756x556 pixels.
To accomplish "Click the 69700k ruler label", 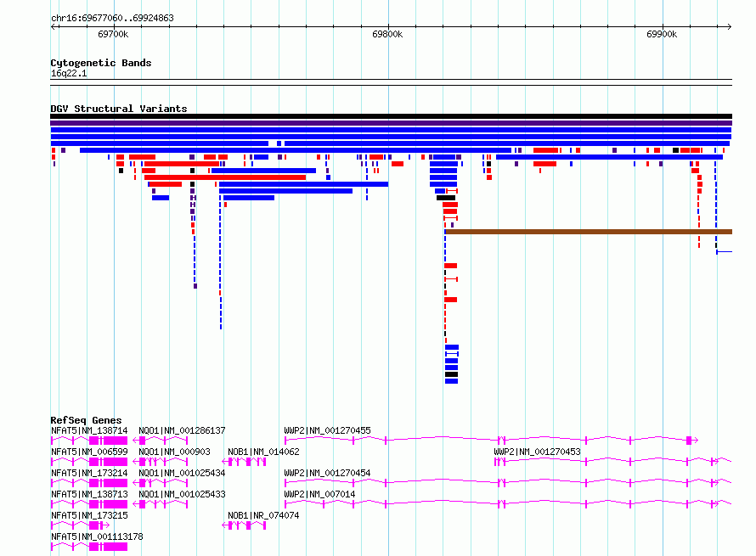I will point(113,34).
